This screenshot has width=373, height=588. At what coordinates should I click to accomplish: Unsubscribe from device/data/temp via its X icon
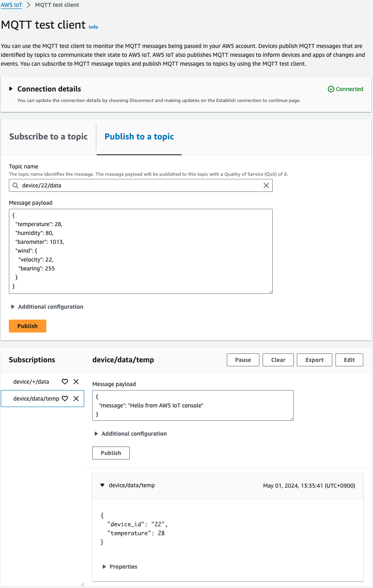(x=76, y=399)
